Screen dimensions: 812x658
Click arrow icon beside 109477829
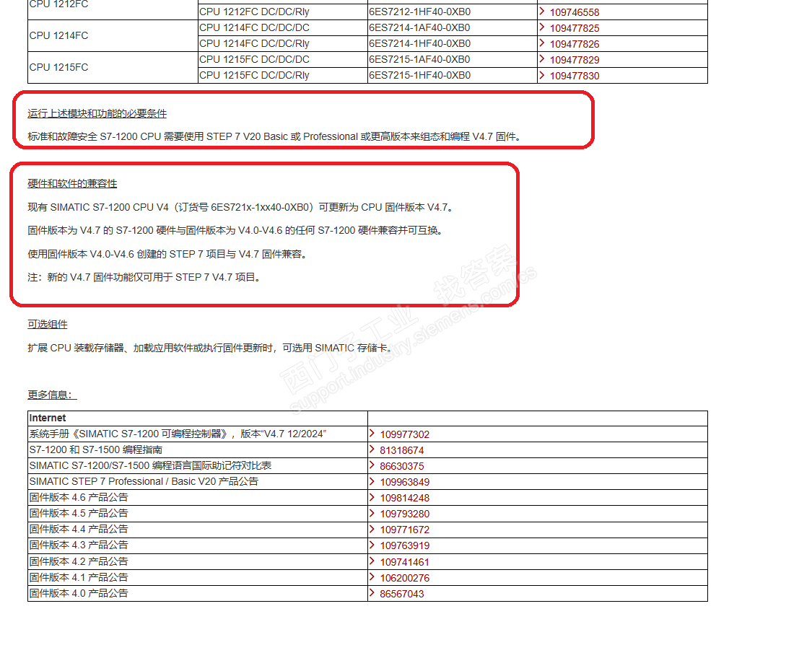coord(541,59)
